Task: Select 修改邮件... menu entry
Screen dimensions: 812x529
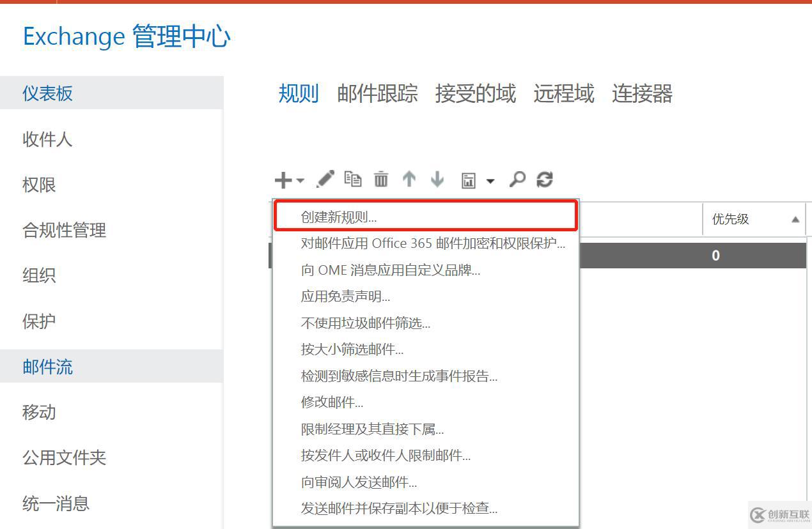Action: tap(426, 402)
